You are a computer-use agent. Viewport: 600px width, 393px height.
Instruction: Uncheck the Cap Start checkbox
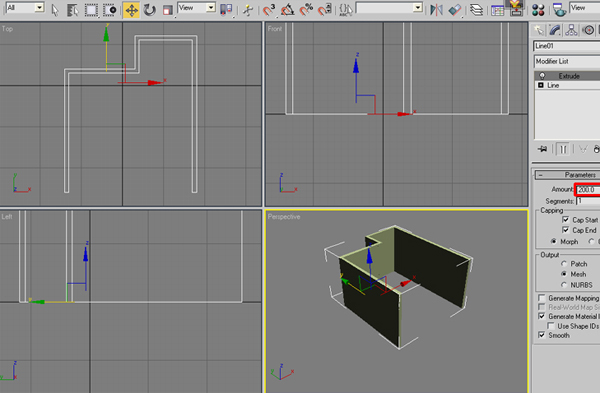click(566, 220)
